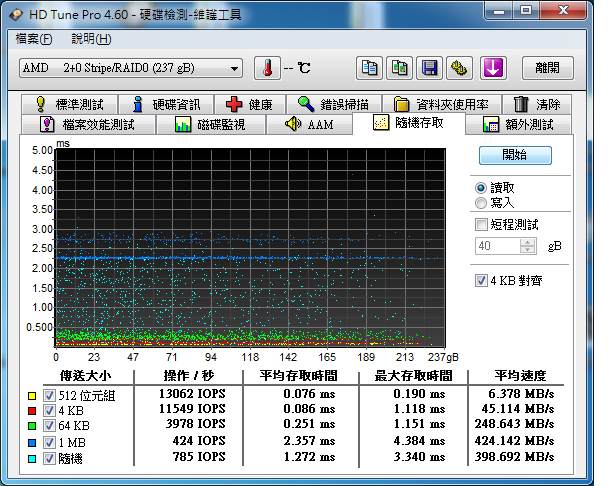Switch to the 硬碟資訊 tab

166,105
